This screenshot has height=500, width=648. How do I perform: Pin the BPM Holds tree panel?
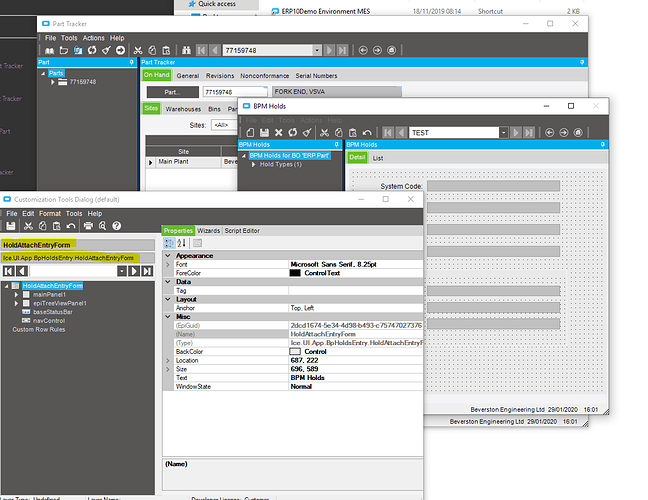pos(337,145)
